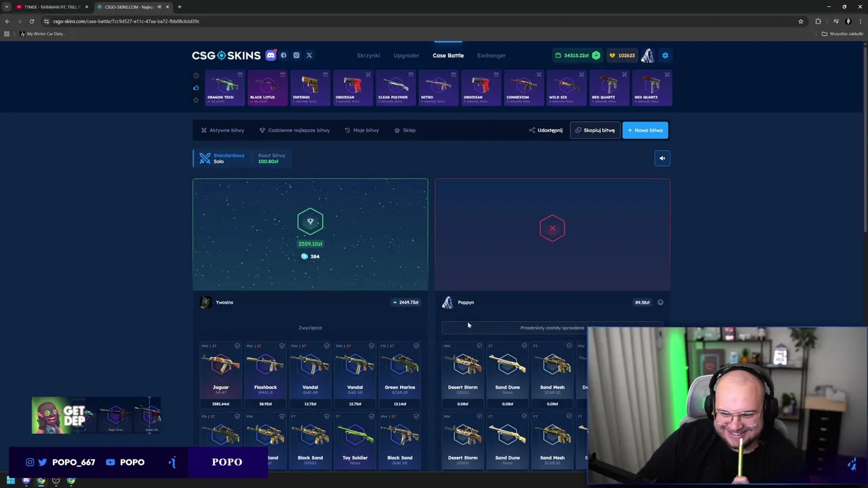
Task: Click Skopiuj bitwę button
Action: pos(595,130)
